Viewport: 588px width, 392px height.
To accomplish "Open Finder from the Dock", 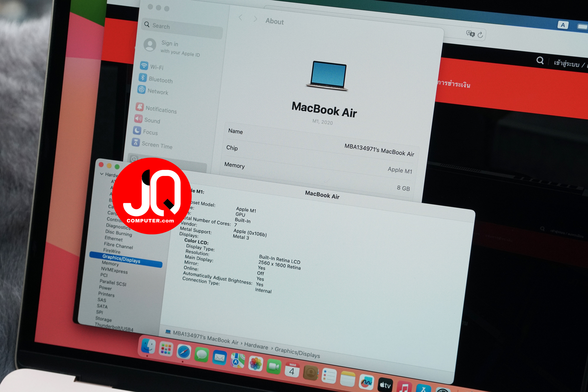I will coord(148,346).
